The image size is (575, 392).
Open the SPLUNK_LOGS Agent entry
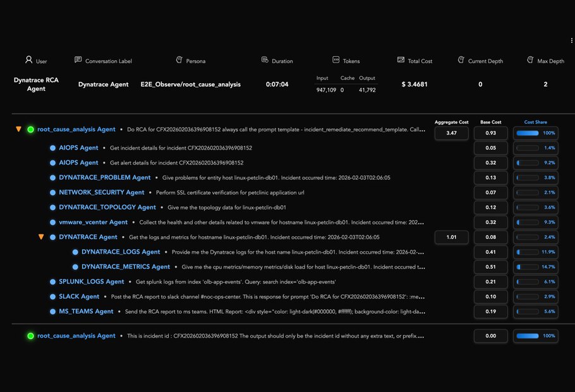pyautogui.click(x=92, y=282)
